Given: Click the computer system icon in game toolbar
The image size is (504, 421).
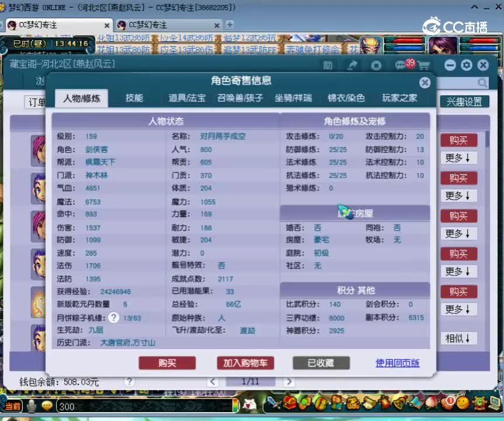Looking at the screenshot, I should pos(495,403).
